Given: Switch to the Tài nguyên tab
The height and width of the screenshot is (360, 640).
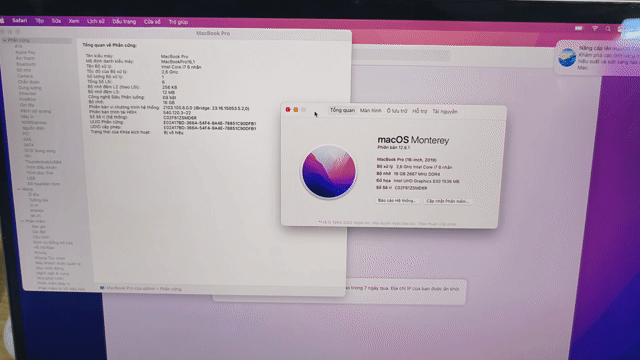Looking at the screenshot, I should tap(445, 111).
